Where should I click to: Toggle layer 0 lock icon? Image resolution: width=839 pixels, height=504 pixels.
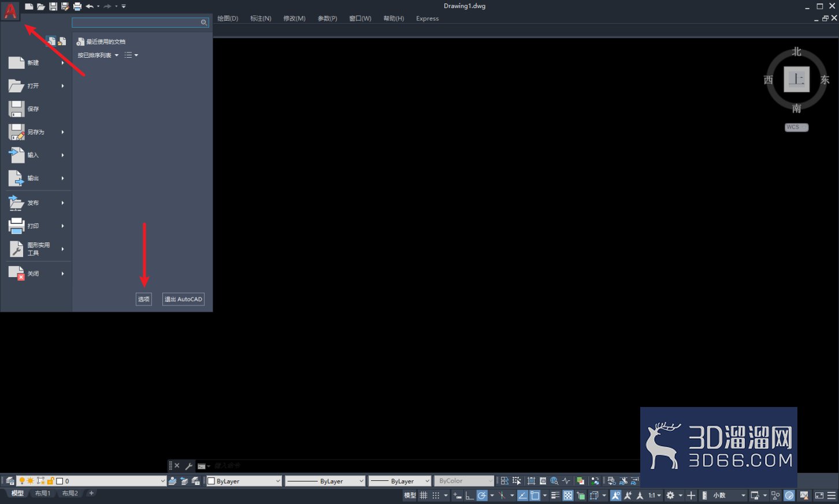tap(50, 481)
